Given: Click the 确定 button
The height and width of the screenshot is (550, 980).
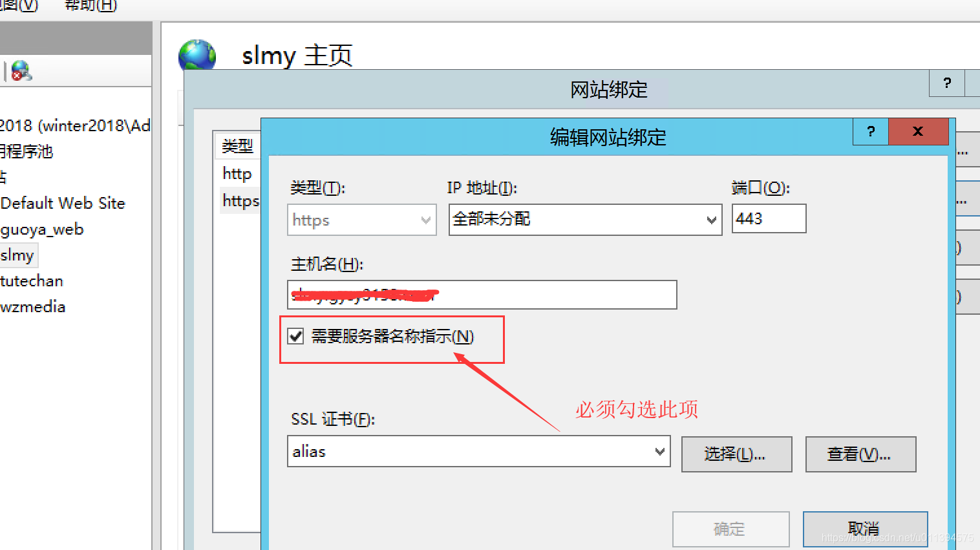Looking at the screenshot, I should 730,529.
